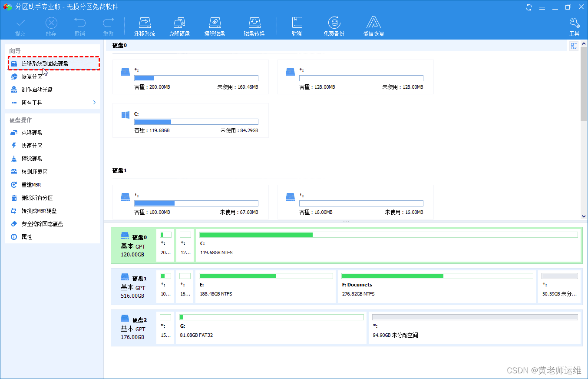Open the 工具 wrench icon

coord(574,27)
